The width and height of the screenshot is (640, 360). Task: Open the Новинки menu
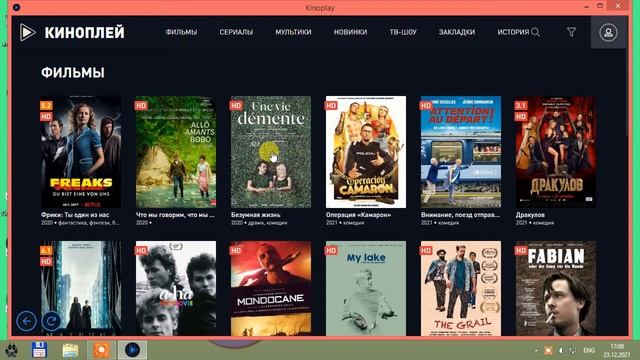pyautogui.click(x=350, y=32)
